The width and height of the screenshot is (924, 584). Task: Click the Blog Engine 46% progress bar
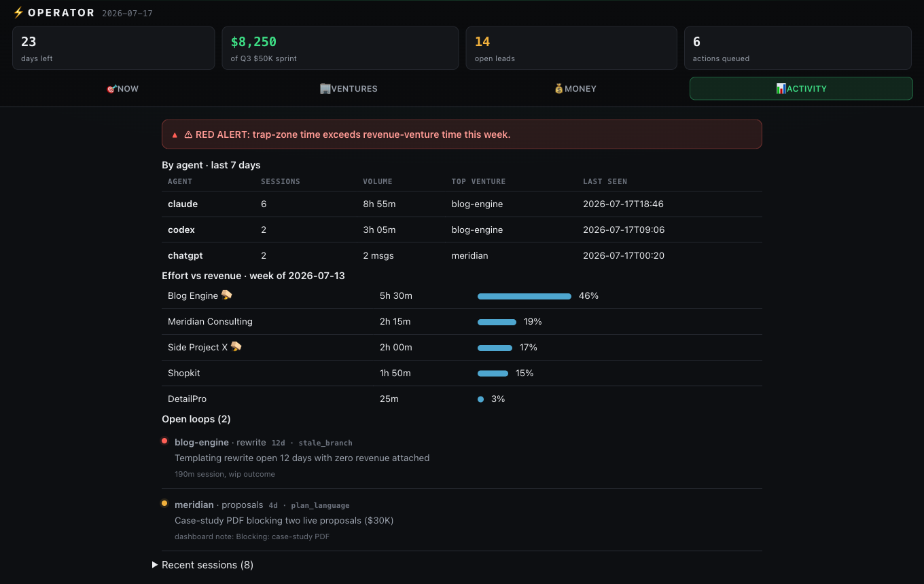point(525,296)
